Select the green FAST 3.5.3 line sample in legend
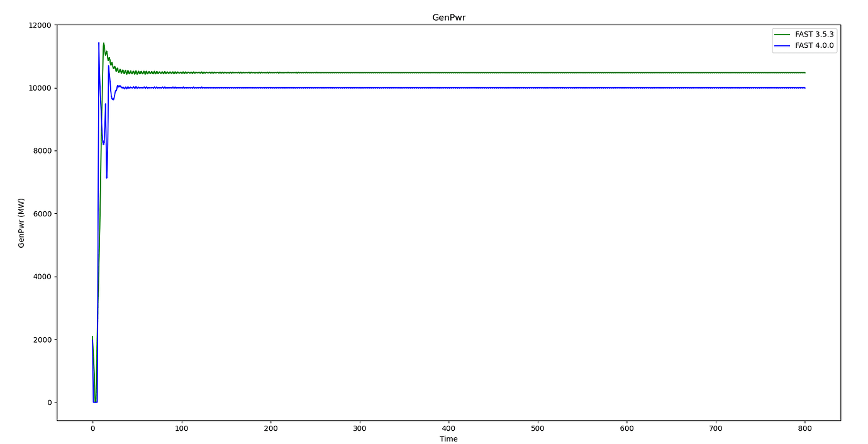 pos(782,35)
